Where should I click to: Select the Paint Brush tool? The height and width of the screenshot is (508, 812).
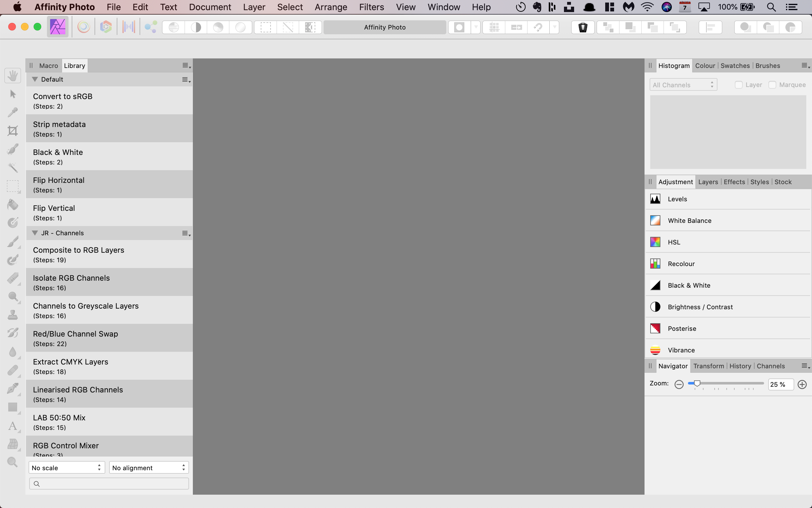[13, 241]
